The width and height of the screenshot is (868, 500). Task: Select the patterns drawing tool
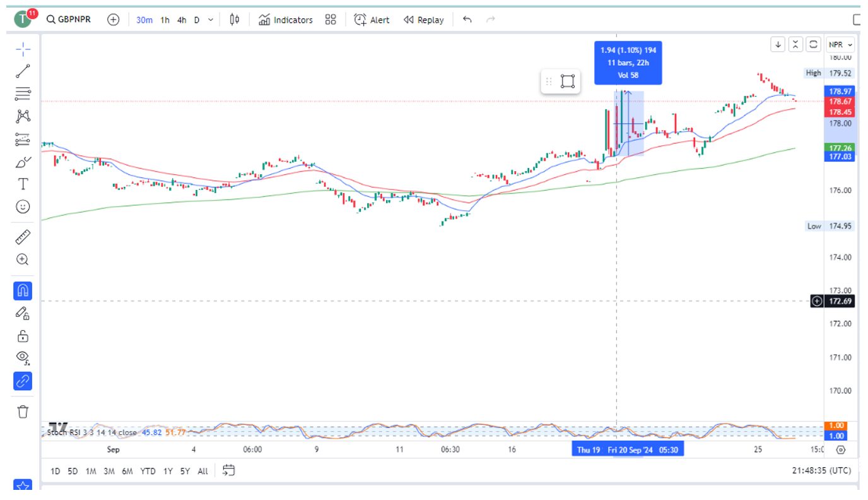click(x=23, y=116)
